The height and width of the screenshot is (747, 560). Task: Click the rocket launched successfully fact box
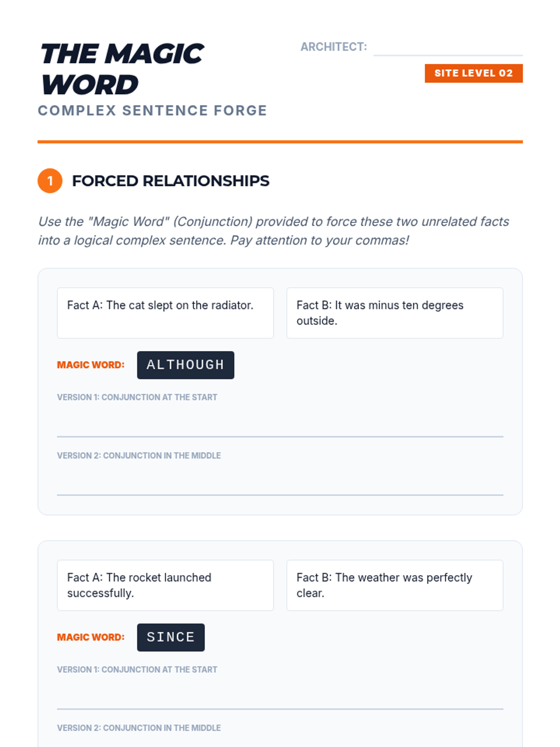pos(165,585)
